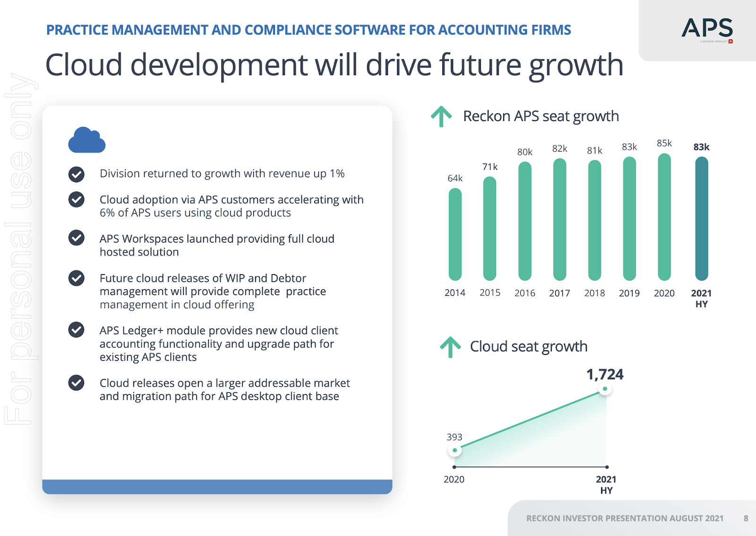Click the checkmark beside Cloud adoption via APS

(77, 199)
